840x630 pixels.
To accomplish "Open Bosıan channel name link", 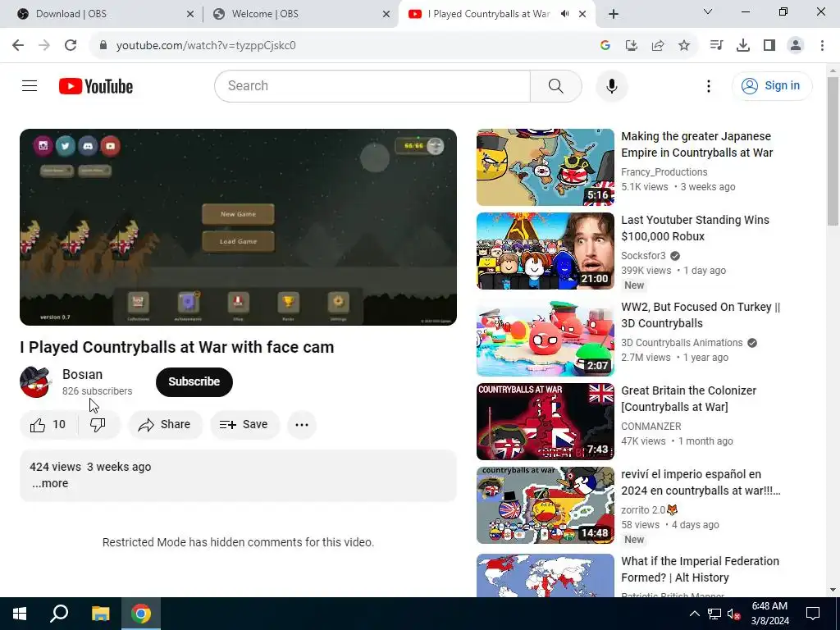I will pyautogui.click(x=83, y=374).
